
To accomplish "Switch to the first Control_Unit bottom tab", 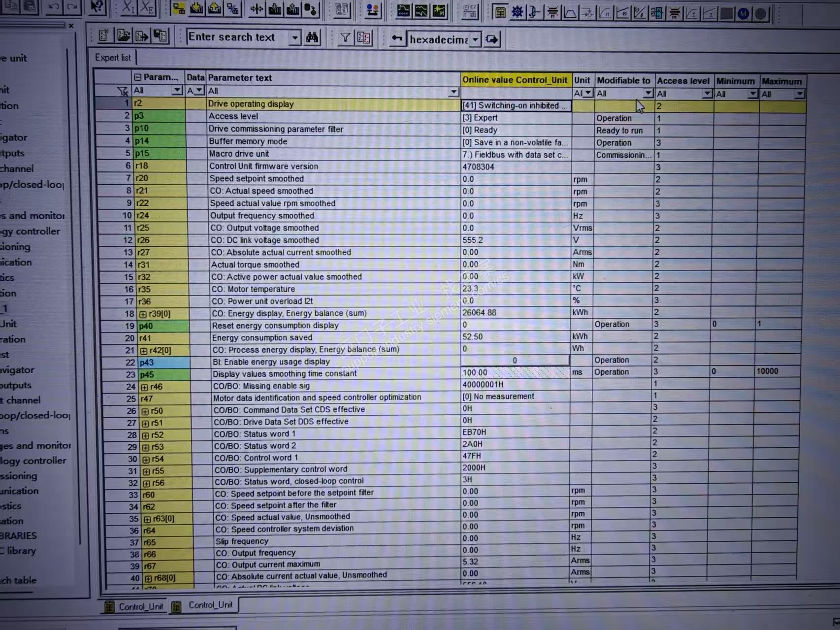I will point(135,606).
